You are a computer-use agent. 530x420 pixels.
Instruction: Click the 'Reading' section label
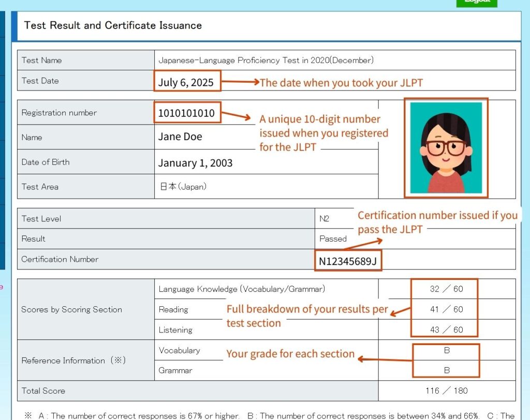[173, 309]
